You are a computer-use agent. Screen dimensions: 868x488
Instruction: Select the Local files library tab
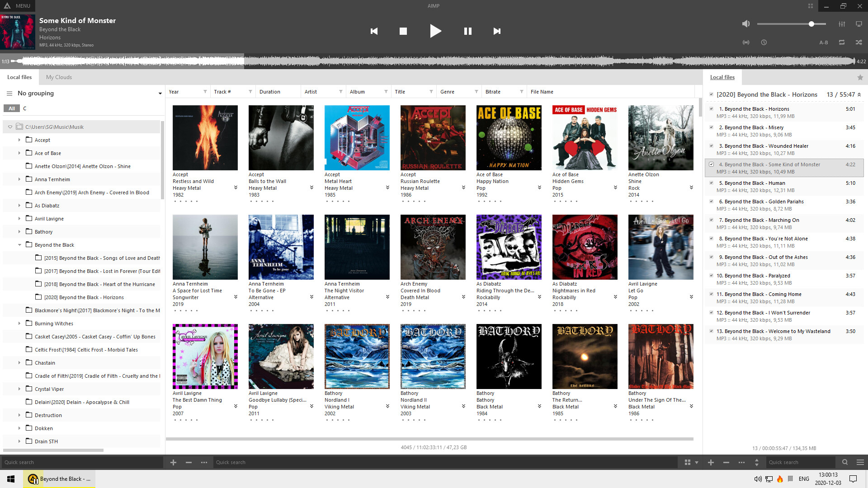pos(19,77)
